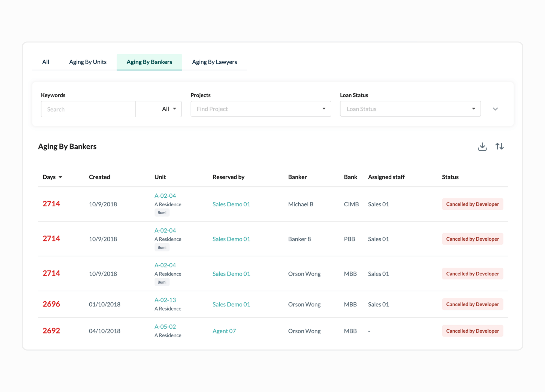Click the Created column header
Viewport: 545px width, 392px height.
coord(99,177)
